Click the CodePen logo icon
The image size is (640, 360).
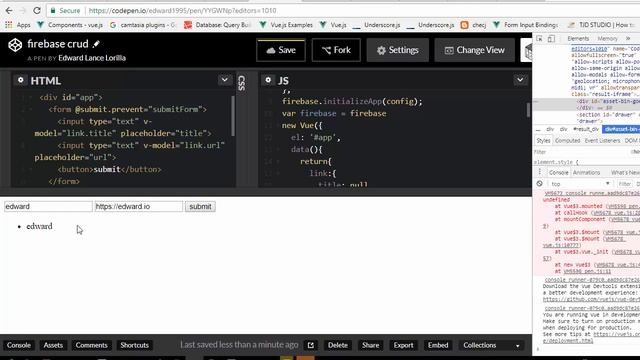pyautogui.click(x=15, y=45)
